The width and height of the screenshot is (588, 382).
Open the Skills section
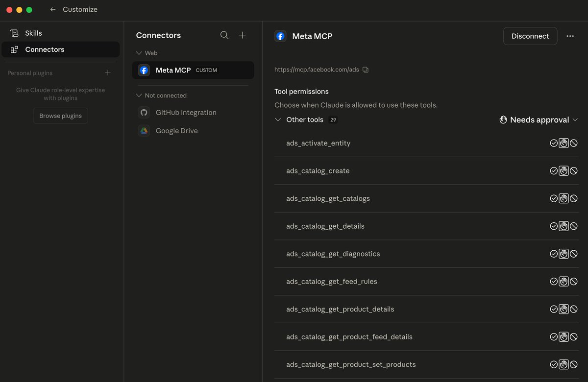click(x=61, y=33)
